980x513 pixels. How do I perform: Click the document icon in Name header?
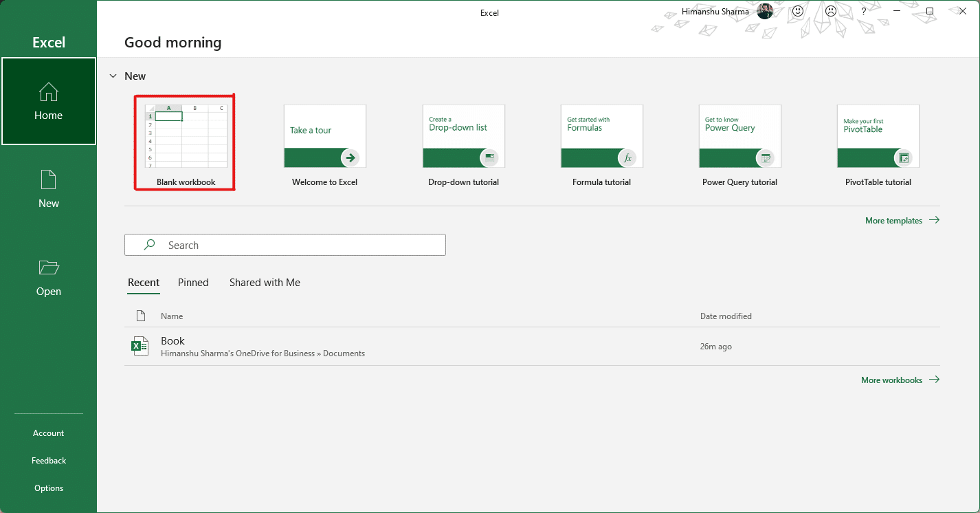coord(141,316)
